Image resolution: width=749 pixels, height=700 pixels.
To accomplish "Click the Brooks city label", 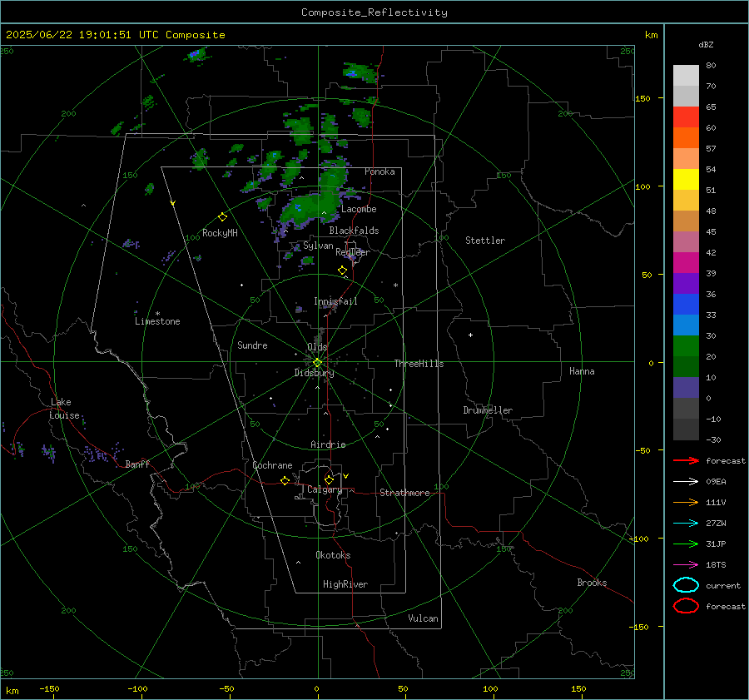I will [x=592, y=583].
